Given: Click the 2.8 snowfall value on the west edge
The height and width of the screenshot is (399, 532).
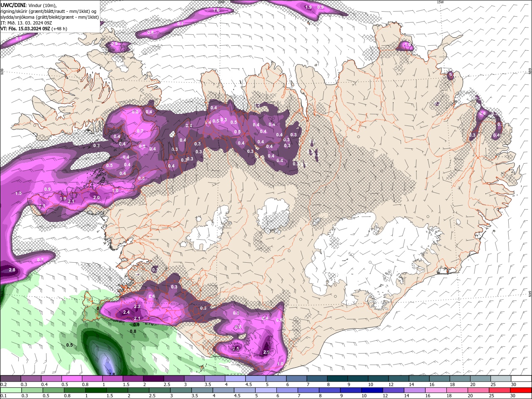Looking at the screenshot, I should pyautogui.click(x=12, y=270).
